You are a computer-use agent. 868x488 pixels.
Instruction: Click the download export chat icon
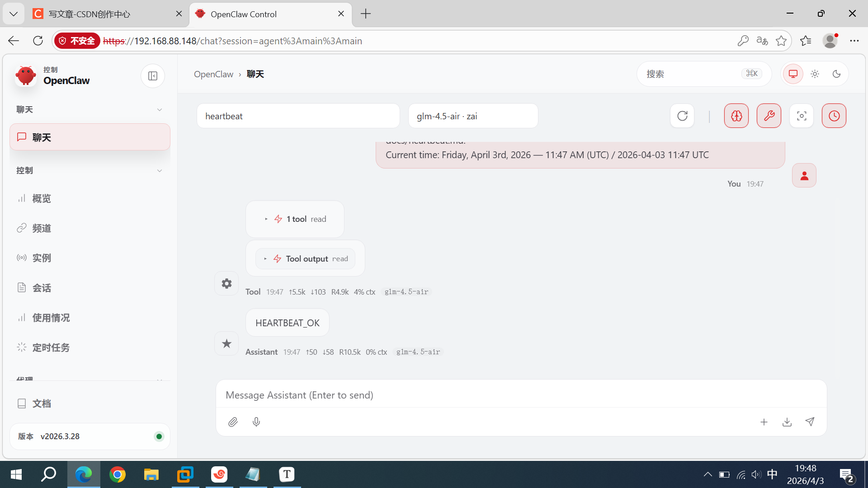787,422
